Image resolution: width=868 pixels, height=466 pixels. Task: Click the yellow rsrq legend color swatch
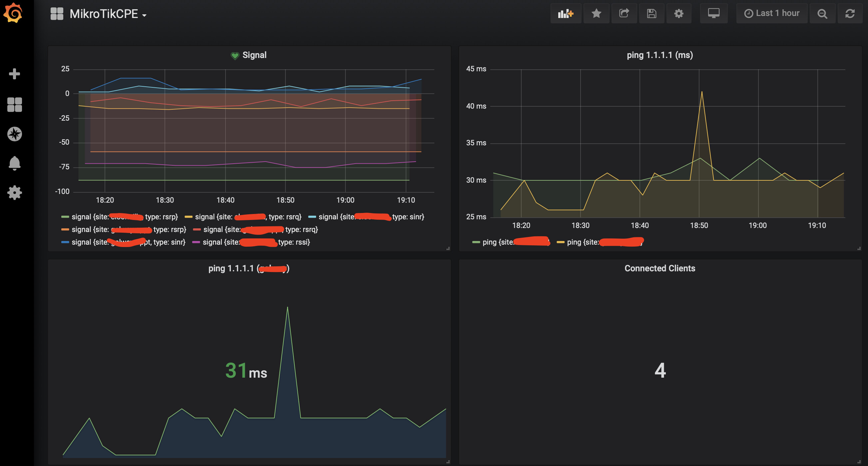point(189,217)
